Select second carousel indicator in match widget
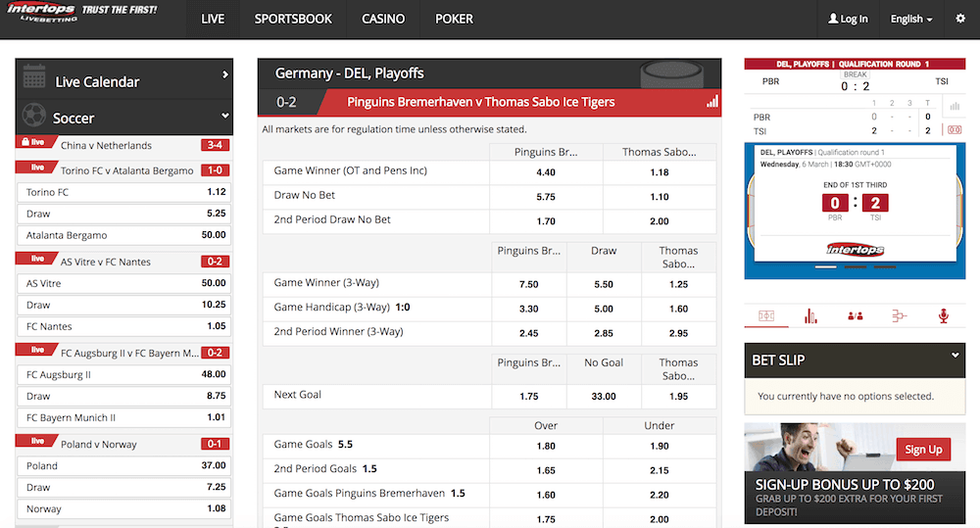This screenshot has height=528, width=980. click(855, 266)
